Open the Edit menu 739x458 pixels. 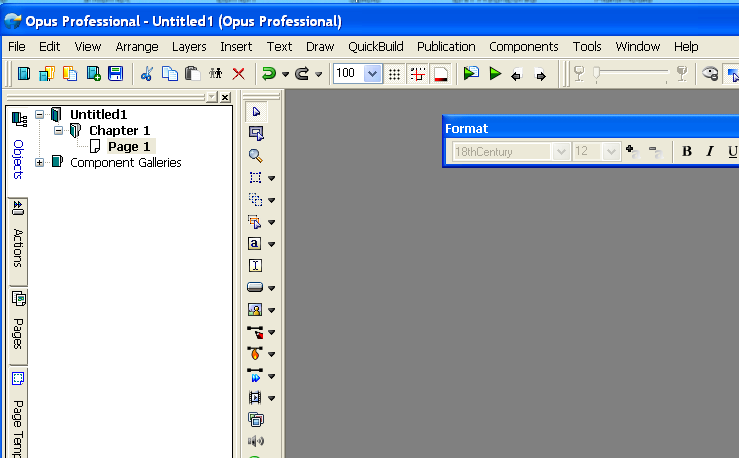[x=49, y=47]
